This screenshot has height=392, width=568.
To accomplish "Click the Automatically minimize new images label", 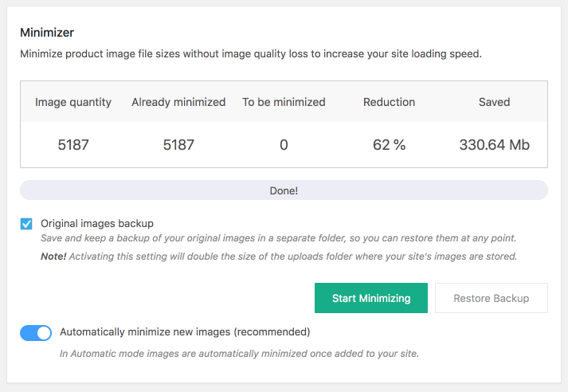I will (185, 332).
